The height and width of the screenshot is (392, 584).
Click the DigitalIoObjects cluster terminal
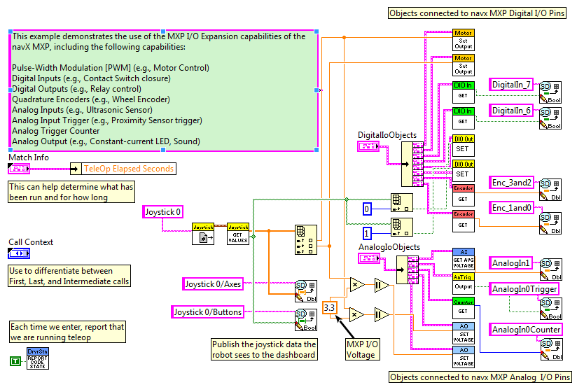coord(368,146)
